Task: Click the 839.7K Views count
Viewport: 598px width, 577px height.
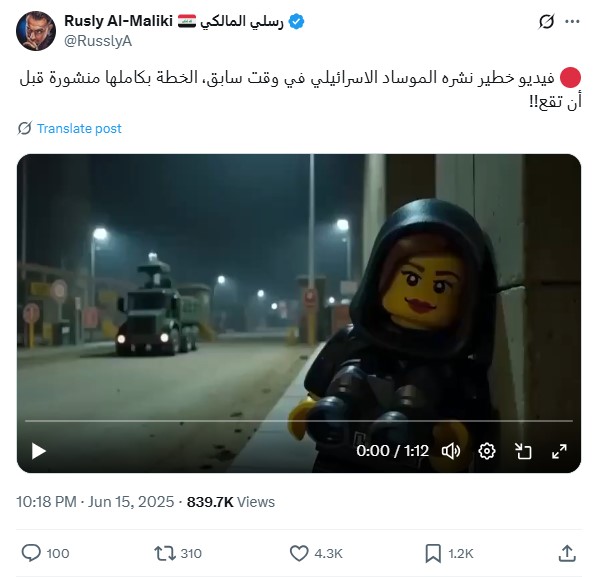Action: click(231, 502)
